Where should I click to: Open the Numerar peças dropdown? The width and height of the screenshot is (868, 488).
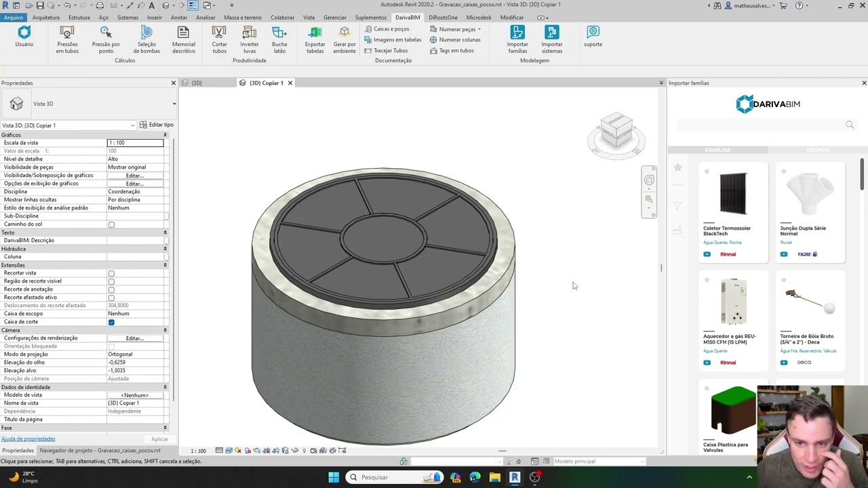pyautogui.click(x=479, y=29)
